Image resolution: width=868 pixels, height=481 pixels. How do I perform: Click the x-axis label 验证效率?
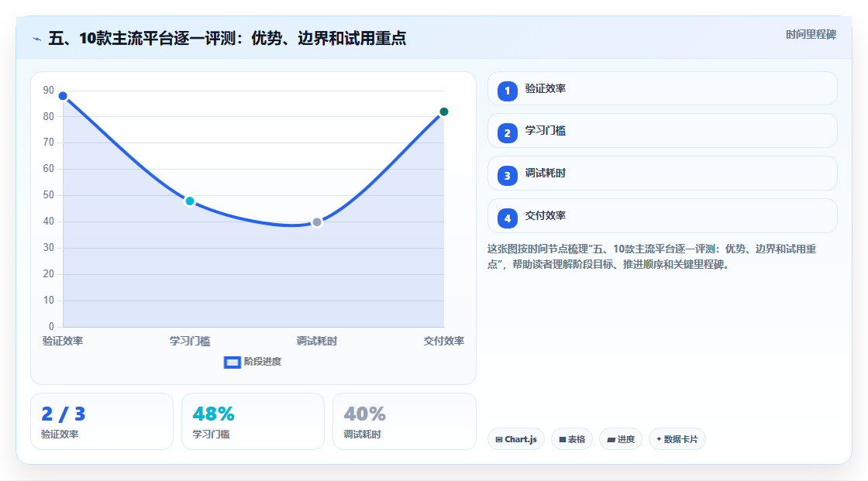(63, 341)
